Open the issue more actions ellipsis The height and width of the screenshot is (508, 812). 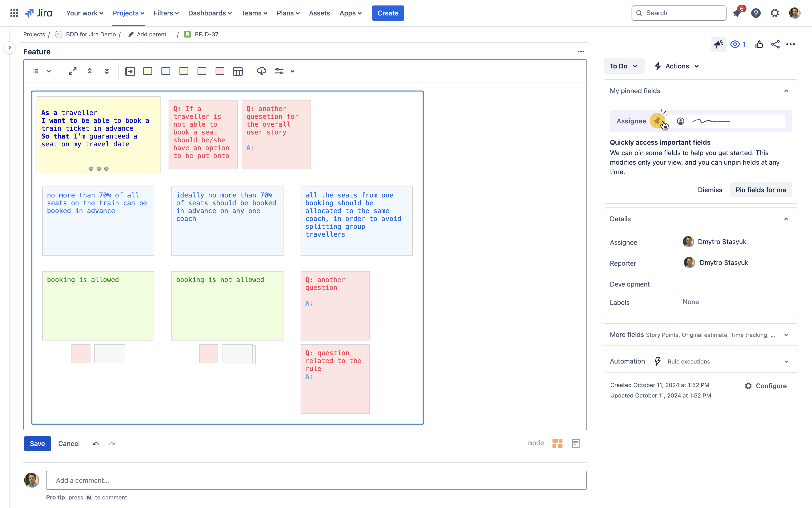coord(791,44)
